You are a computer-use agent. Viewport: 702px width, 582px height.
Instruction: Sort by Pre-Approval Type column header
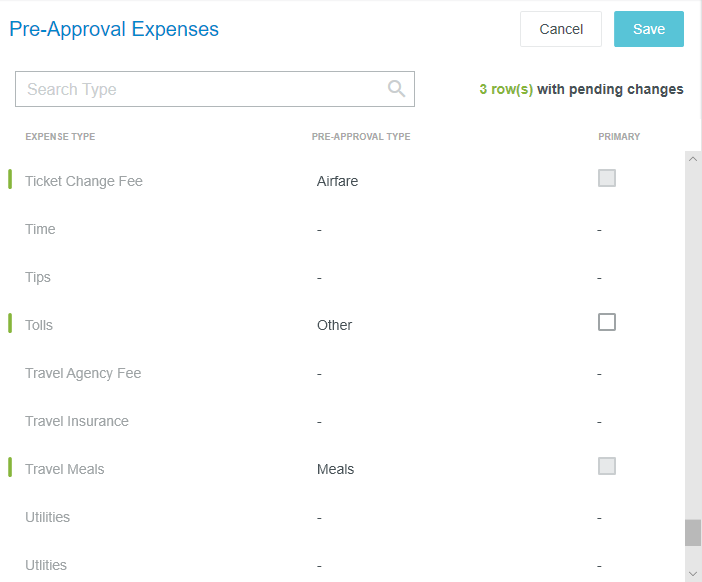tap(361, 137)
